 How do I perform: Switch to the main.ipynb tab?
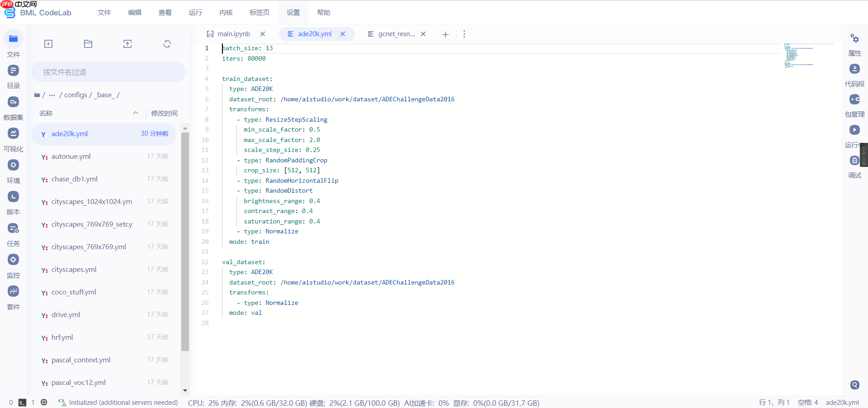coord(233,34)
